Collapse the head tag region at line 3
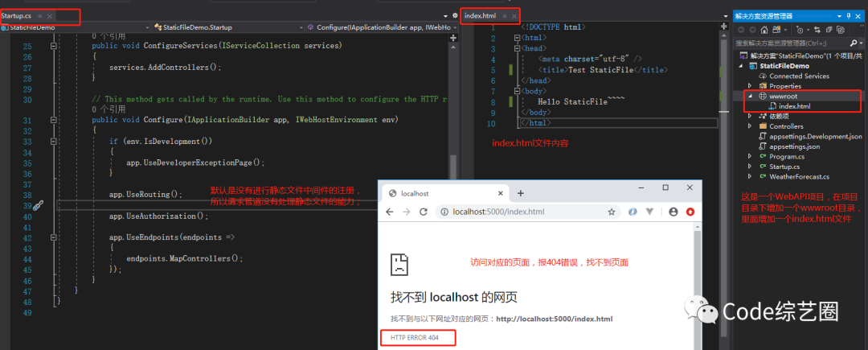 517,48
